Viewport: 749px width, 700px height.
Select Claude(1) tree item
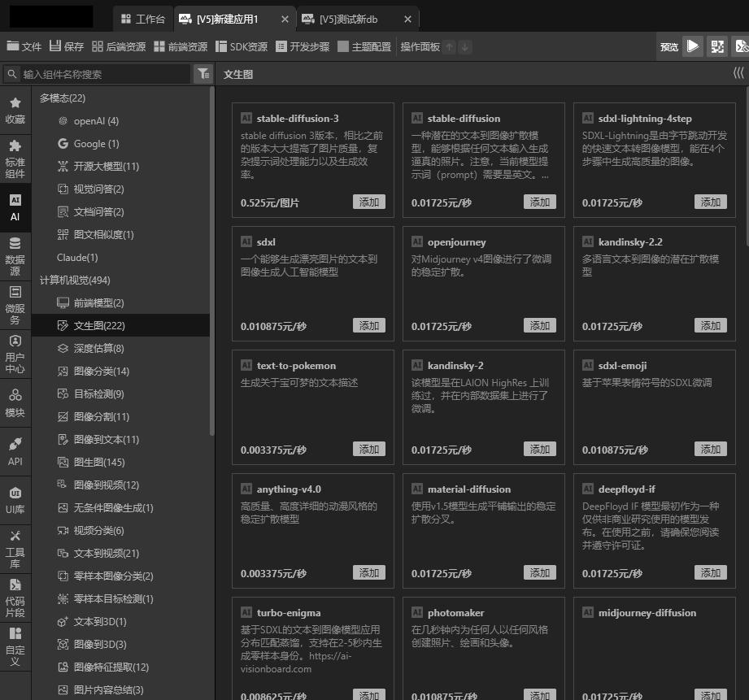pyautogui.click(x=120, y=258)
